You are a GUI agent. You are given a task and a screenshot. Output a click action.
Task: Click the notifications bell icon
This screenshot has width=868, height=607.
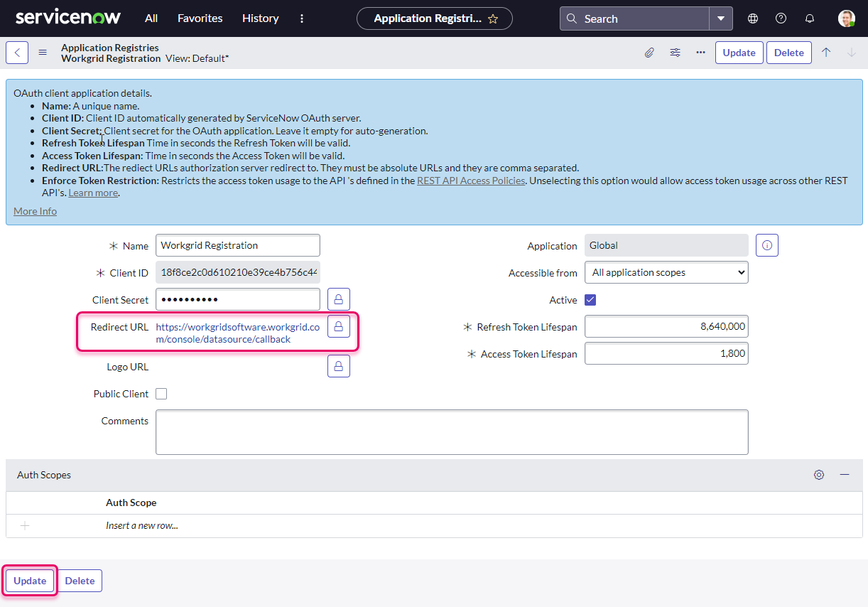(809, 18)
